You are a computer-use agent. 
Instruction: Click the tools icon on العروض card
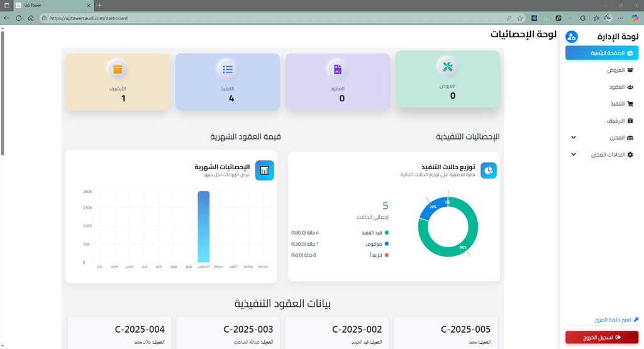coord(448,66)
